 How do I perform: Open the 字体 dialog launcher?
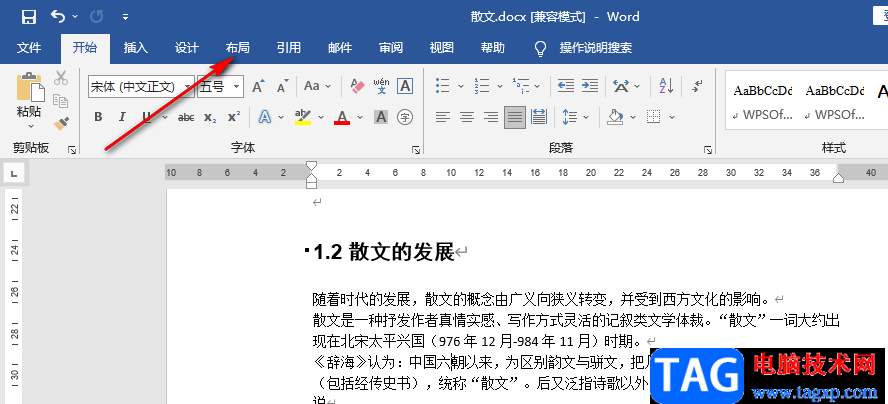click(416, 150)
